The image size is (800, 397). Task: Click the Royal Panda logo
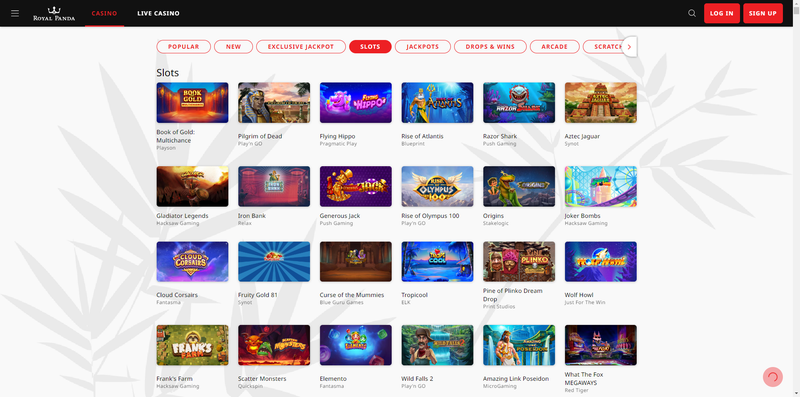(x=54, y=13)
